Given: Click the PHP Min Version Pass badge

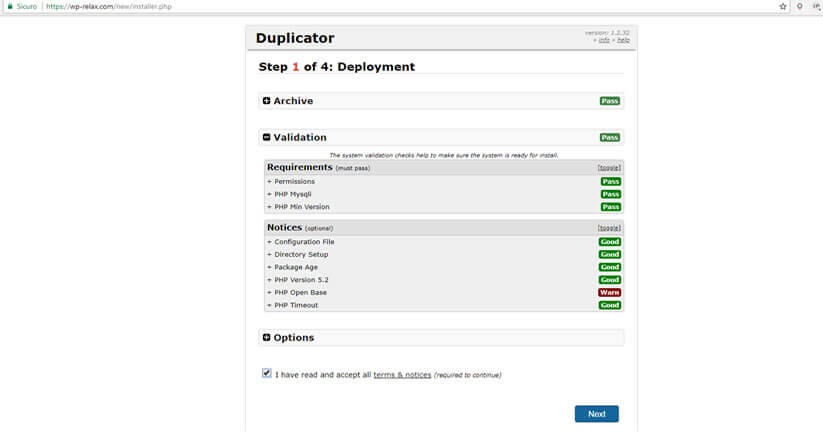Looking at the screenshot, I should (x=610, y=207).
